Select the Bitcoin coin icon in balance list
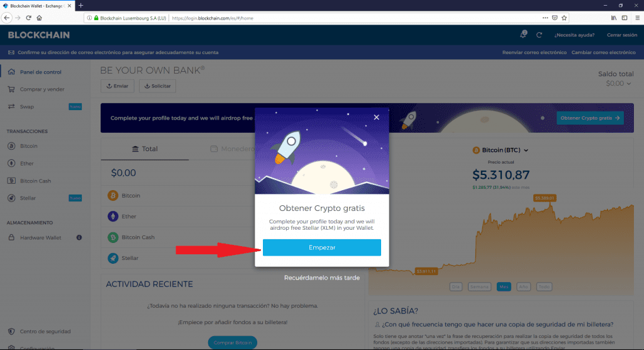This screenshot has height=350, width=644. click(x=113, y=195)
